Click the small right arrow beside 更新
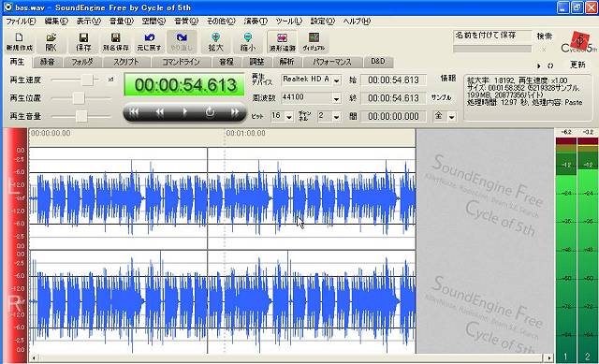Image resolution: width=599 pixels, height=364 pixels. [539, 66]
